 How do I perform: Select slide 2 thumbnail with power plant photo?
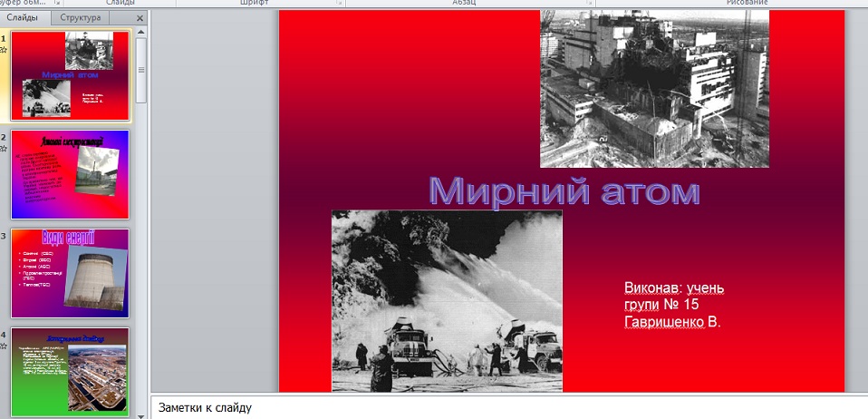(71, 174)
